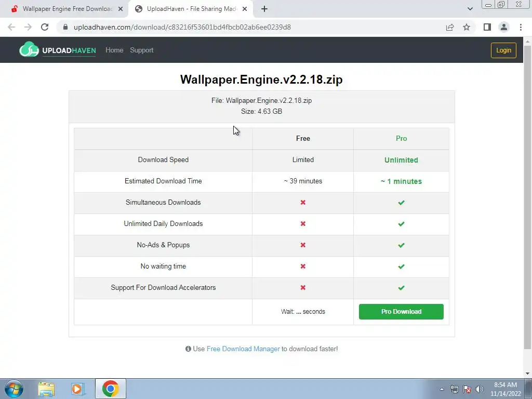
Task: Click the green check in the No-Ads & Popups row
Action: click(401, 245)
